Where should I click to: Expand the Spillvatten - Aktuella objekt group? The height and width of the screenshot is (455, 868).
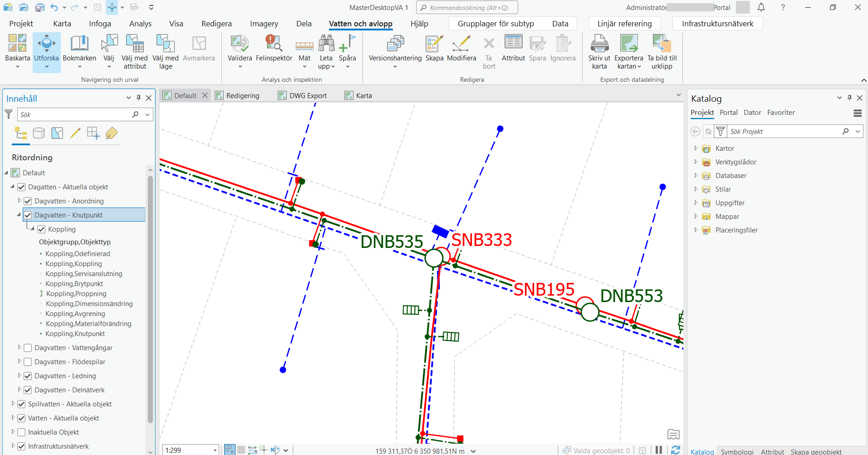13,404
